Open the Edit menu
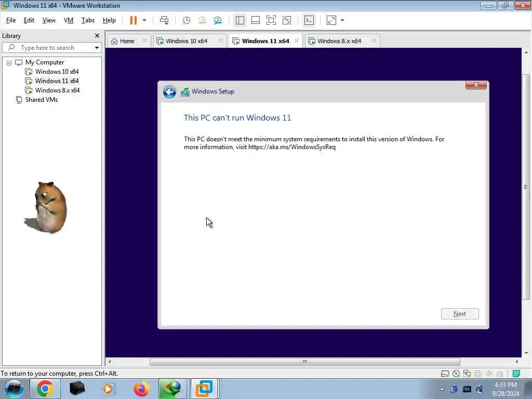Viewport: 532px width, 399px height. point(29,20)
